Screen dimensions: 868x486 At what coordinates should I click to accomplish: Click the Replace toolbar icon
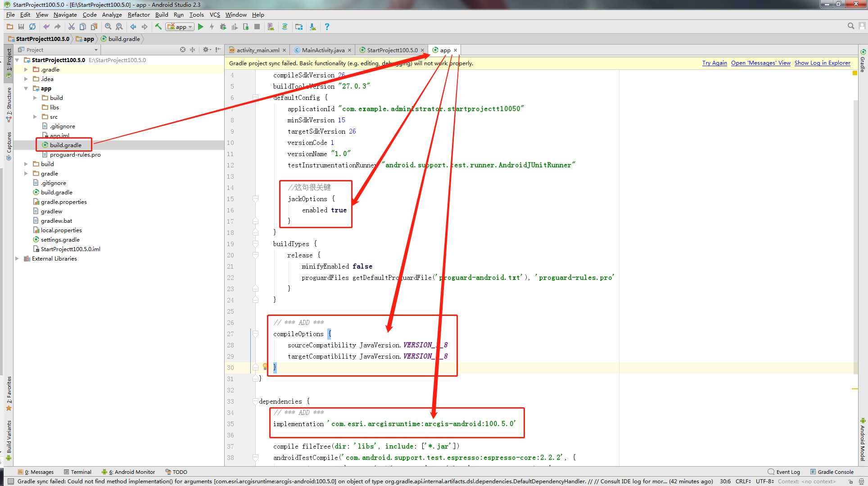click(x=119, y=27)
